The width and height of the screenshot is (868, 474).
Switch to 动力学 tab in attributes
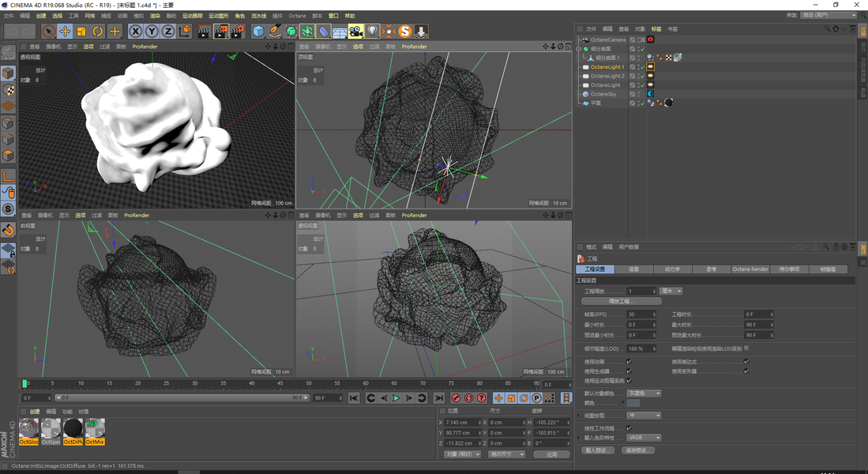coord(672,269)
